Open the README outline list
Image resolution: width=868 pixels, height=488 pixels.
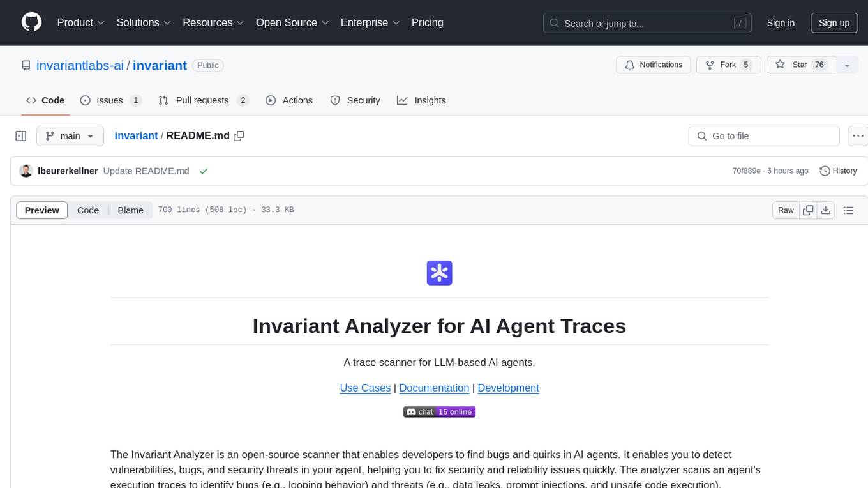pos(848,210)
